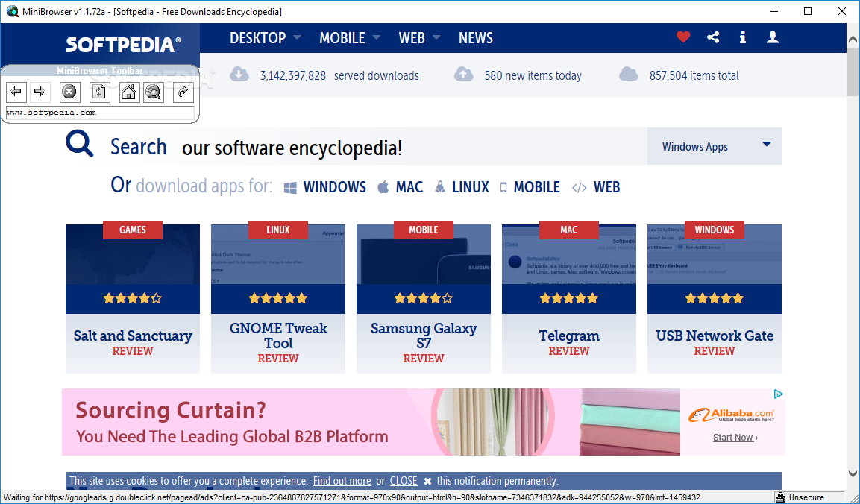Click the info icon in Softpedia header
Screen dimensions: 860x504
point(743,37)
